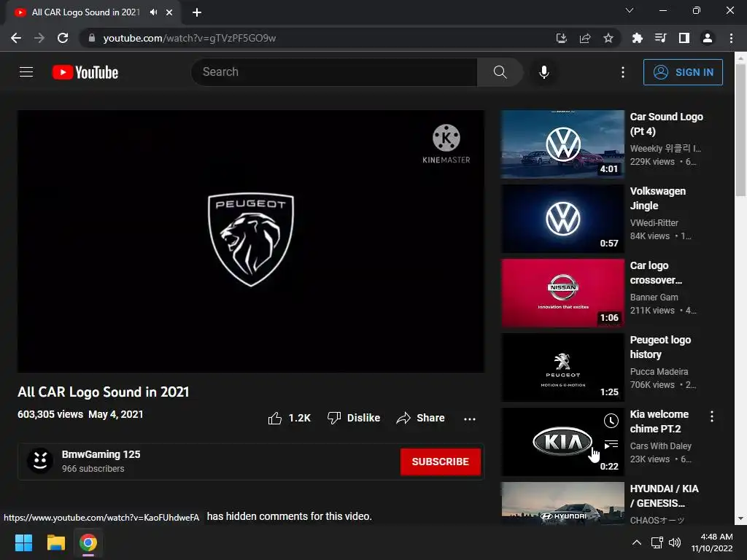Go to the YouTube home logo
The height and width of the screenshot is (560, 747).
point(85,72)
